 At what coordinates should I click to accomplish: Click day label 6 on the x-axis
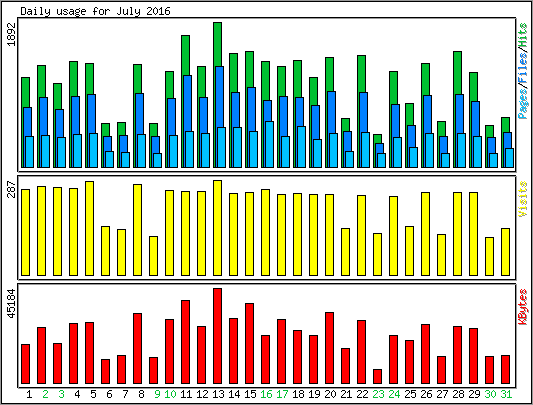109,394
